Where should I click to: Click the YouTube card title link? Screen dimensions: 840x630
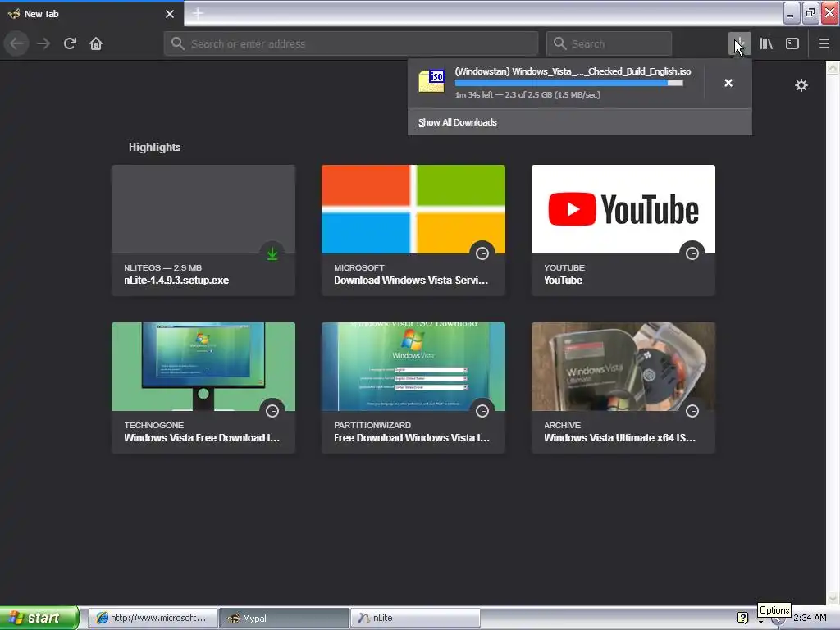[x=563, y=281]
